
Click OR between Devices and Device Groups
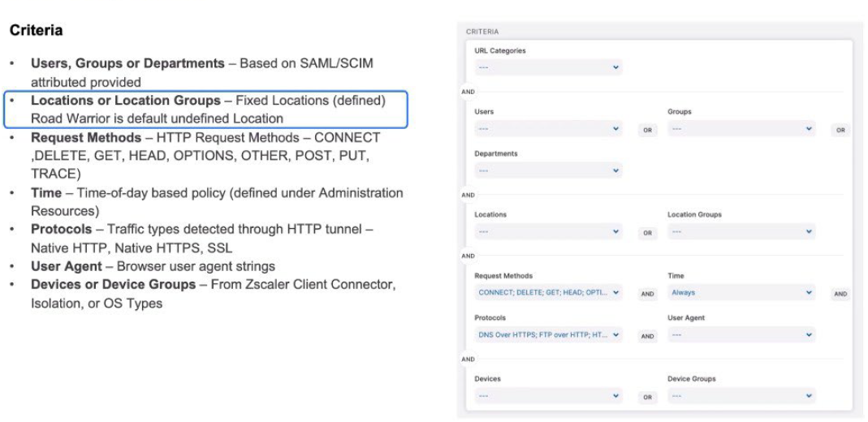click(647, 398)
